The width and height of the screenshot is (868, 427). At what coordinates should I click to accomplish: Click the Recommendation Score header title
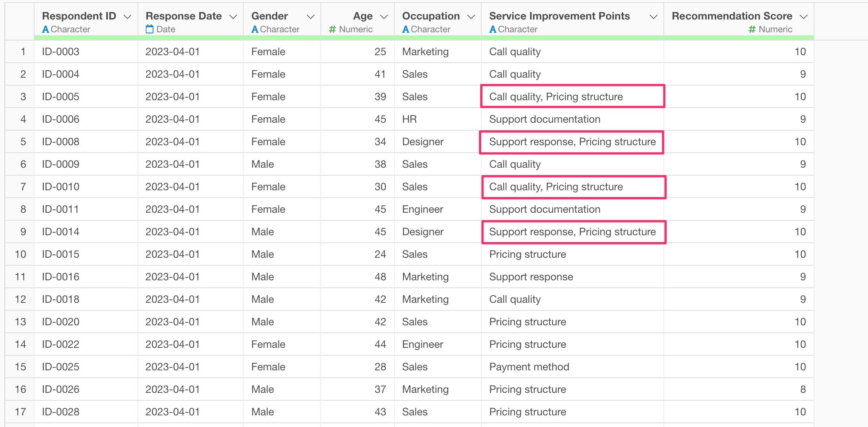click(x=732, y=16)
